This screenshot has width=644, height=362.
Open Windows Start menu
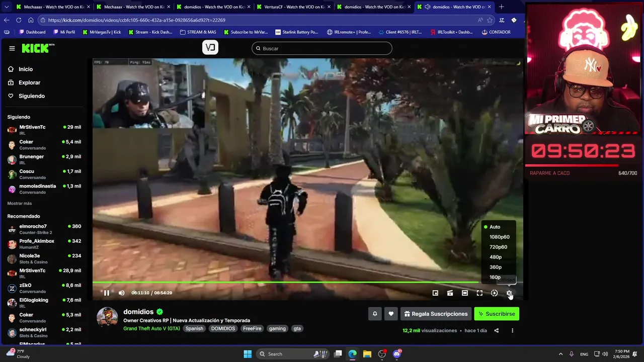pyautogui.click(x=248, y=354)
